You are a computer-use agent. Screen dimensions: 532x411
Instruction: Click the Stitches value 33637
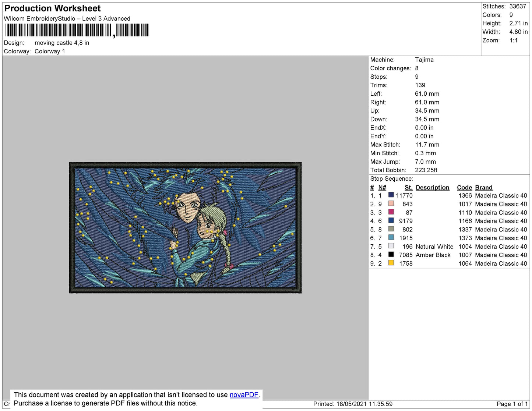[x=518, y=6]
